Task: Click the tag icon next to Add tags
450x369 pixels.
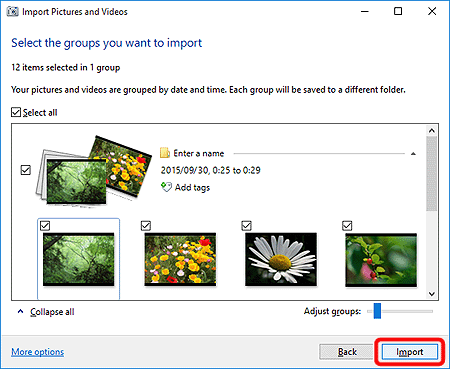Action: 166,187
